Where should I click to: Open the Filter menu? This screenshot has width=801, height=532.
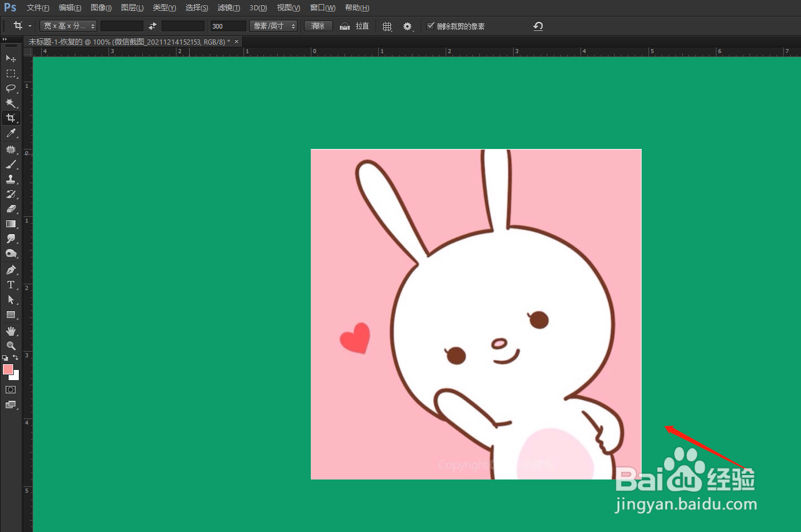coord(229,8)
